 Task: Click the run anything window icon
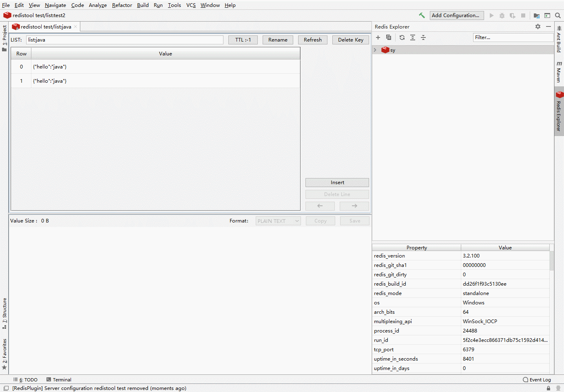tap(547, 15)
